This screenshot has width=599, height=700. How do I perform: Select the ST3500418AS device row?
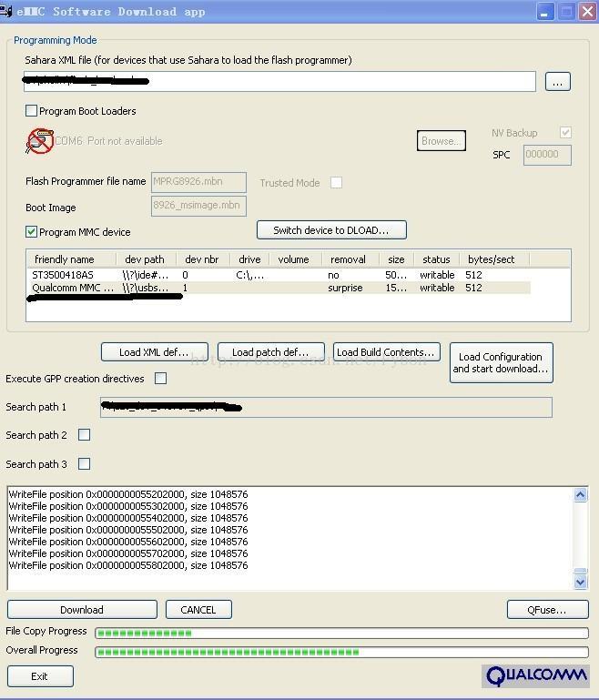(279, 275)
